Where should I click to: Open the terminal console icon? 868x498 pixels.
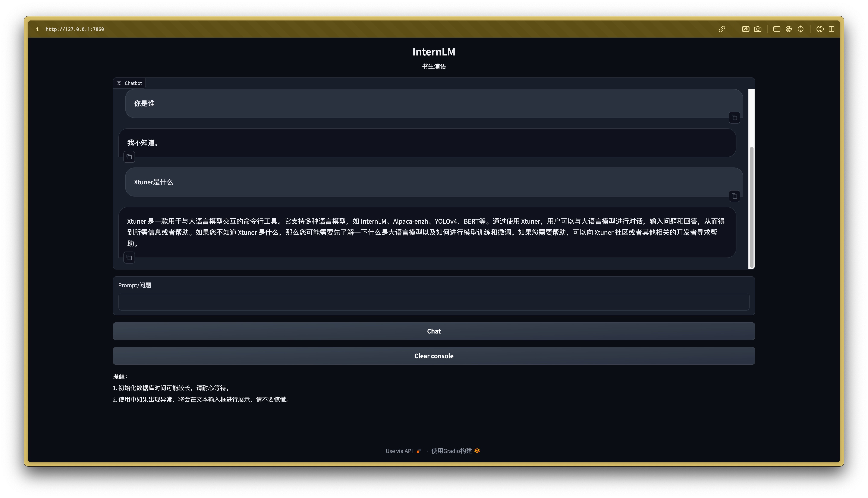[x=777, y=29]
